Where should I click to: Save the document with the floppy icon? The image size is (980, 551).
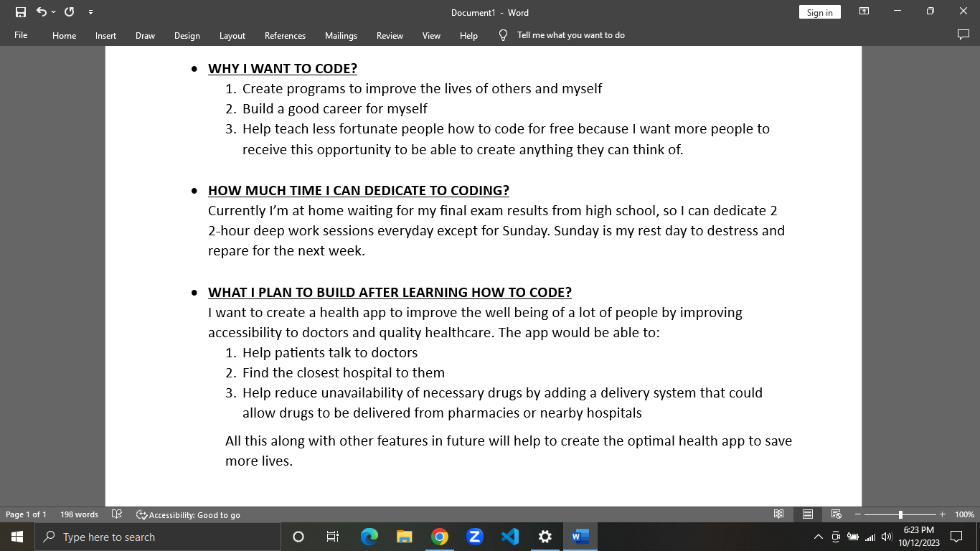coord(21,12)
